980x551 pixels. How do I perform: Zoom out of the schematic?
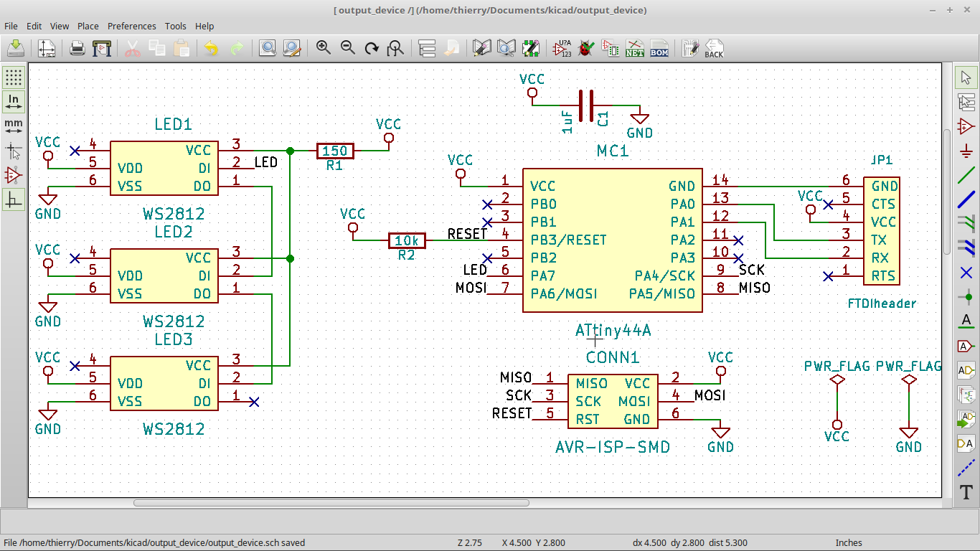[348, 48]
